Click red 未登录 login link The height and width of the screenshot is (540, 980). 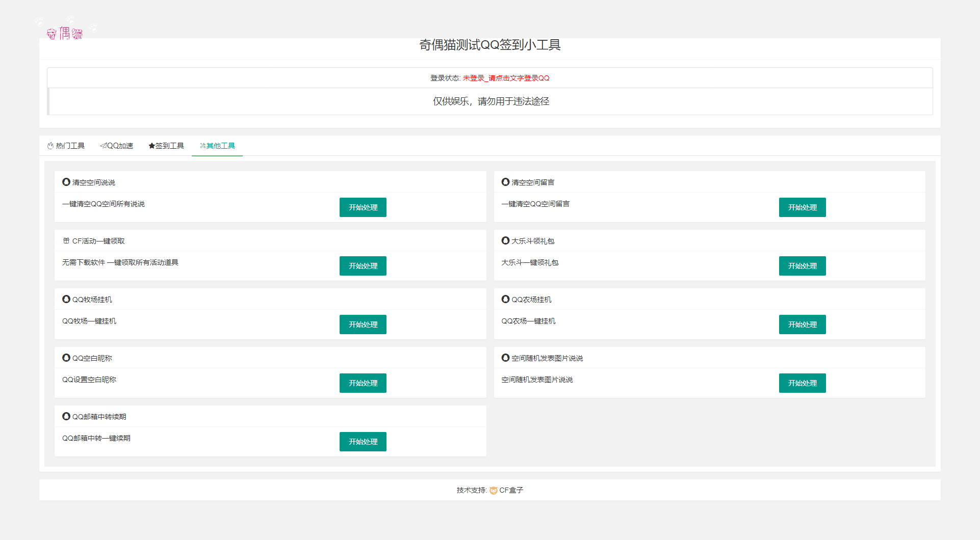click(506, 78)
